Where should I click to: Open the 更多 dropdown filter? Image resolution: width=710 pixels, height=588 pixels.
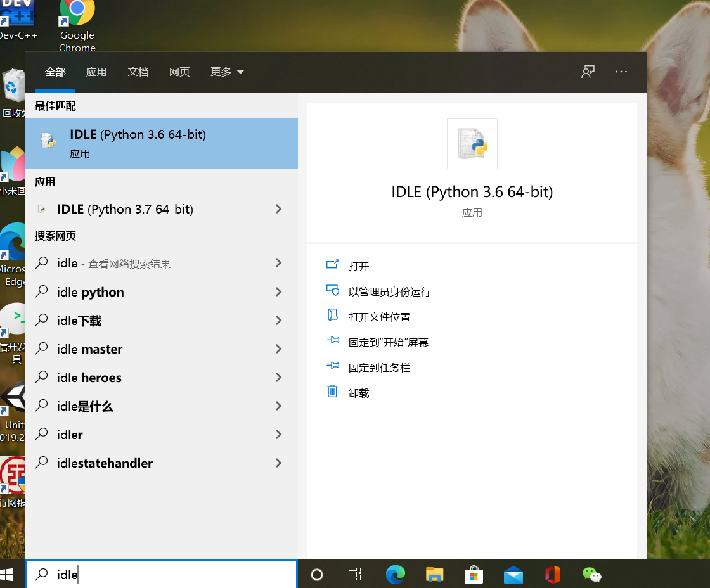(228, 72)
